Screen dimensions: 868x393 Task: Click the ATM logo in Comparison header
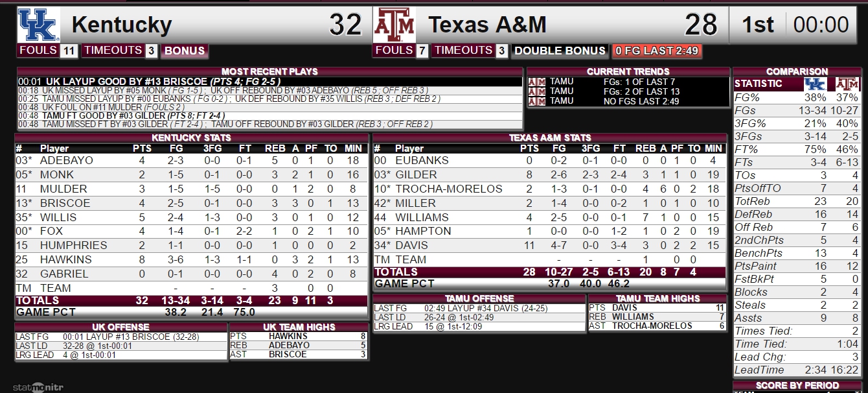pos(846,84)
